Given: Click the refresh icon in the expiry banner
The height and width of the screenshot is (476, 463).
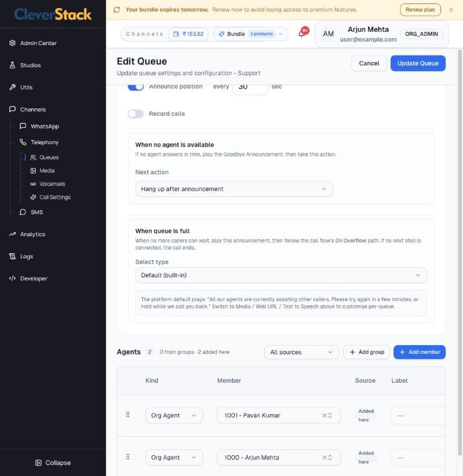Looking at the screenshot, I should (117, 10).
